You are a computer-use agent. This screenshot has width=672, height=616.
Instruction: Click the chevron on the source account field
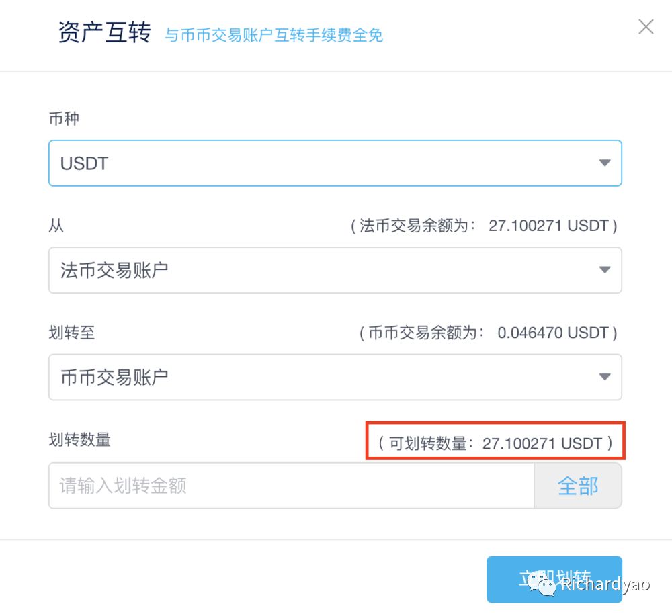604,270
